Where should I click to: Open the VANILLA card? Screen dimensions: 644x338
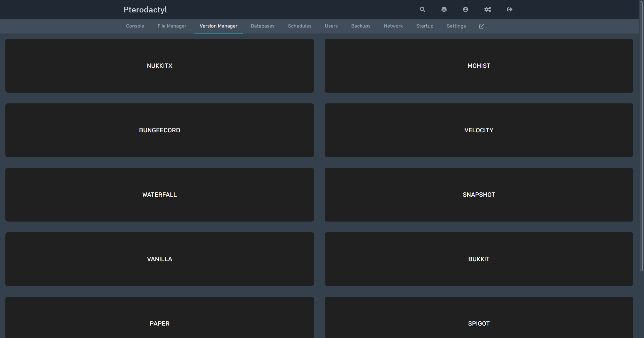pos(160,259)
